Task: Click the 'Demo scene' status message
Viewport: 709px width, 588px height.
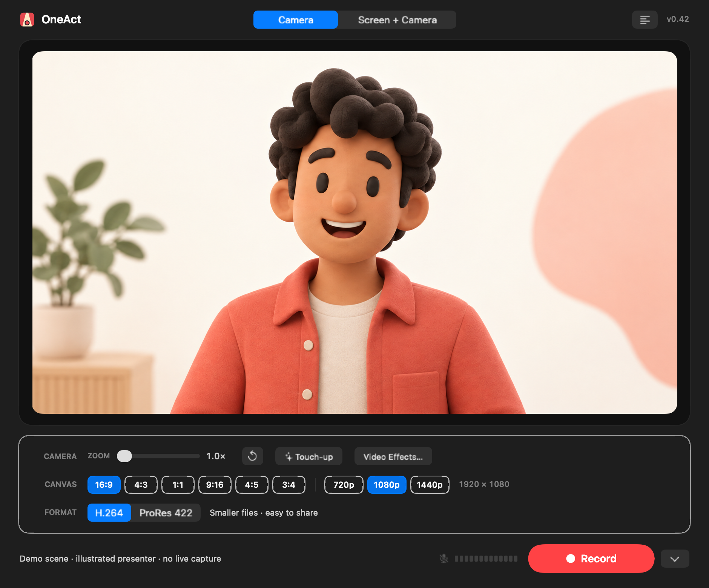Action: pyautogui.click(x=120, y=559)
